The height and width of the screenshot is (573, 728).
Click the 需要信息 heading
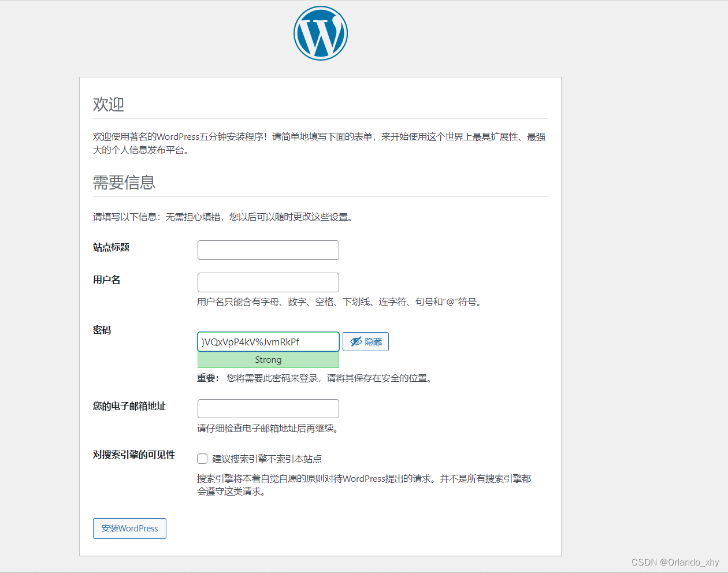point(124,183)
